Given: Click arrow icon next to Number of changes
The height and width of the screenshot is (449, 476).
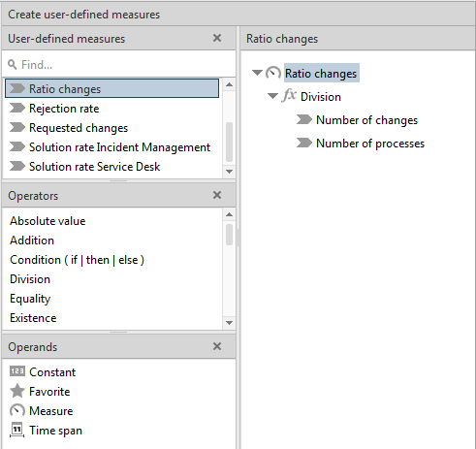Looking at the screenshot, I should click(x=304, y=119).
